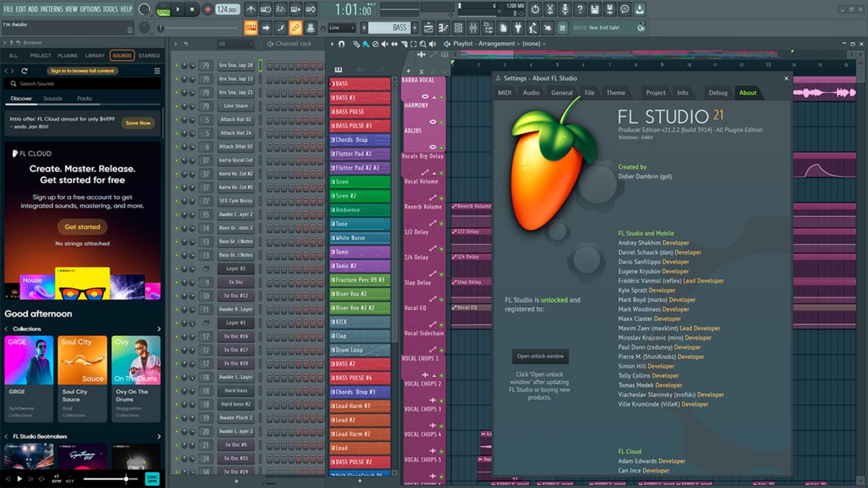Click Sign in to browse full content

(83, 71)
